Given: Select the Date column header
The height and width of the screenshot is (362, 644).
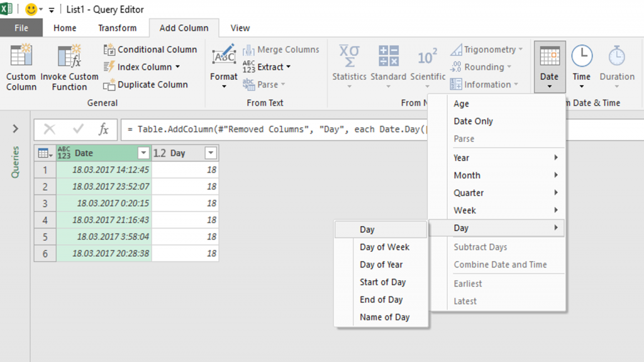Looking at the screenshot, I should [103, 153].
